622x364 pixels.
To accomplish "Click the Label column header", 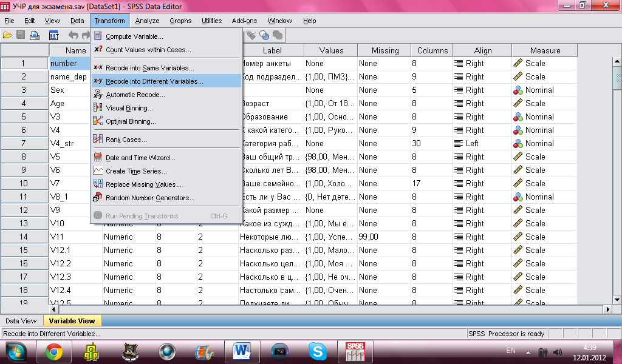I will 272,50.
